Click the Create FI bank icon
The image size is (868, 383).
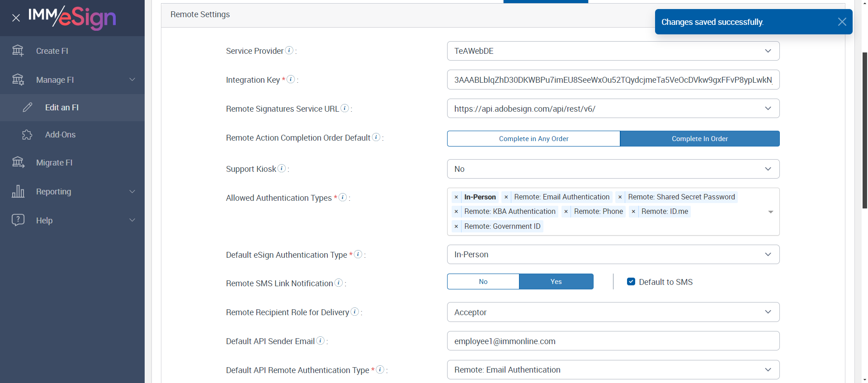pyautogui.click(x=18, y=51)
